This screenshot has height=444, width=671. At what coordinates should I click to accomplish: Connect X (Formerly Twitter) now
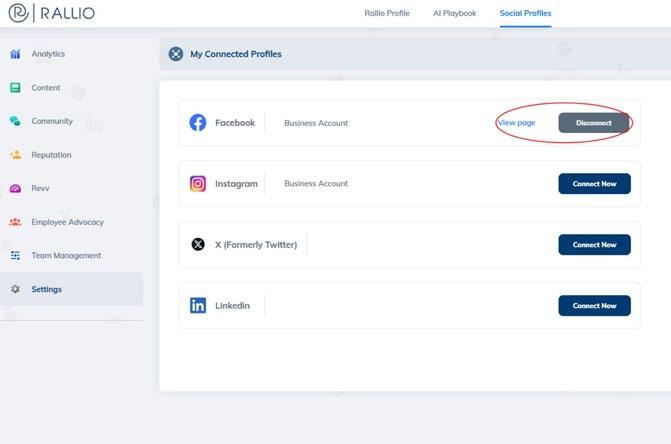594,245
